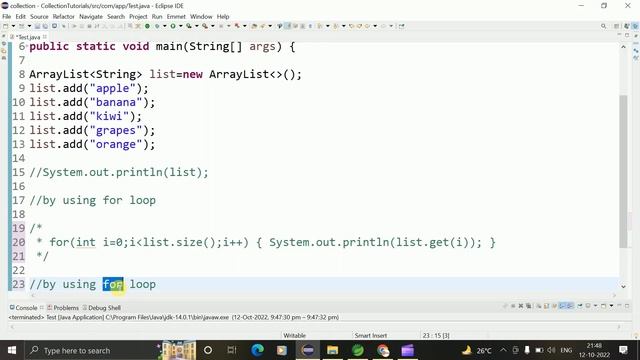Click the Pin Console icon
Viewport: 640px width, 360px height.
(580, 306)
